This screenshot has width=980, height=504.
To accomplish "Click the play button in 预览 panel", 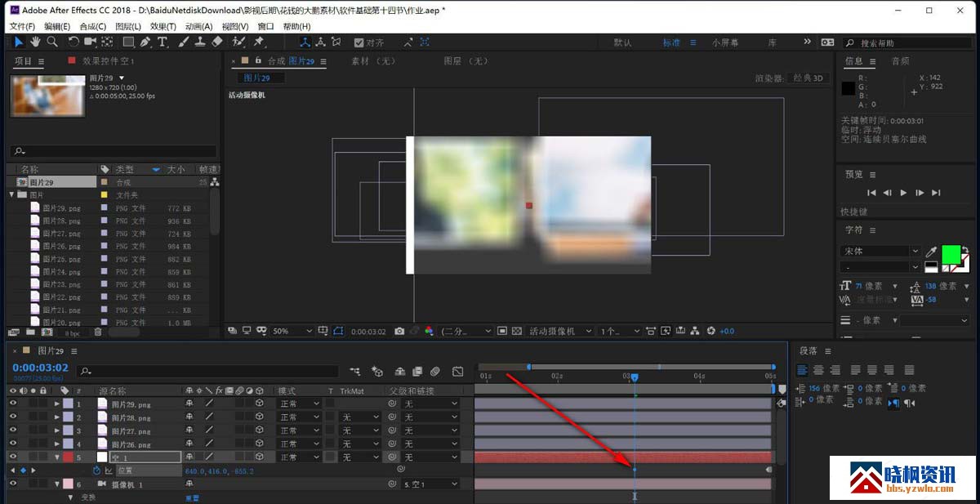I will coord(903,193).
